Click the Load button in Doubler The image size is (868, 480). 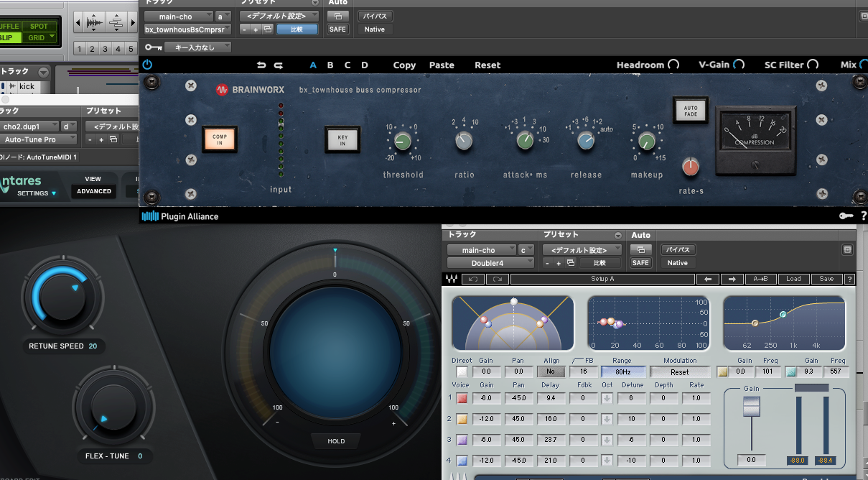click(793, 279)
